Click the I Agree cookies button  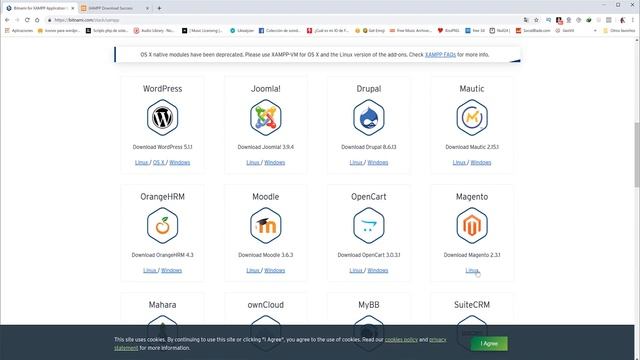[489, 344]
